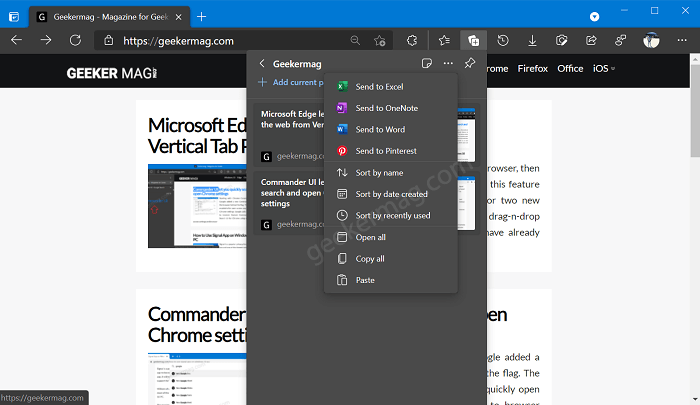Choose Send to Pinterest
The width and height of the screenshot is (700, 405).
click(x=391, y=151)
